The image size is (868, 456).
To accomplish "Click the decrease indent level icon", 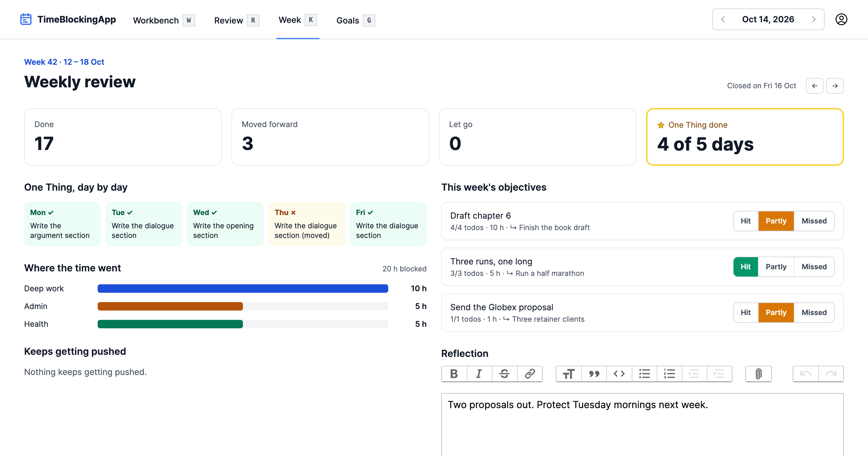I will (694, 373).
